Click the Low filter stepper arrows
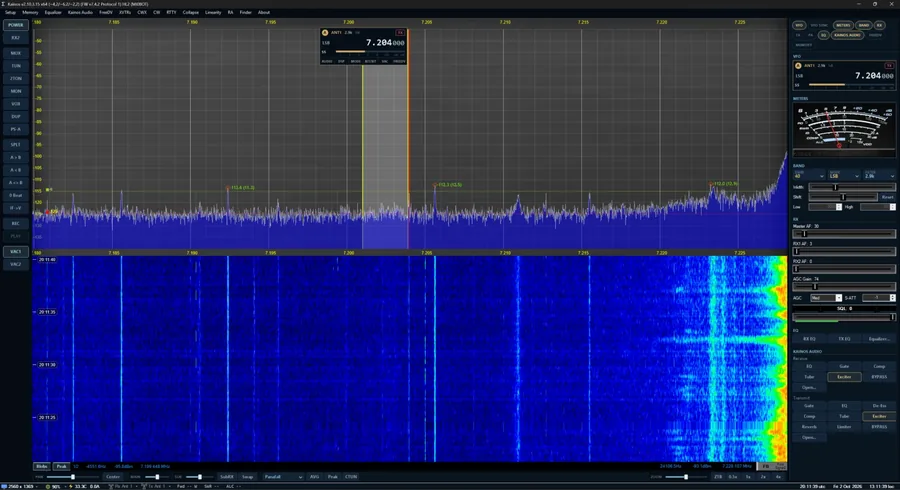 pos(839,207)
